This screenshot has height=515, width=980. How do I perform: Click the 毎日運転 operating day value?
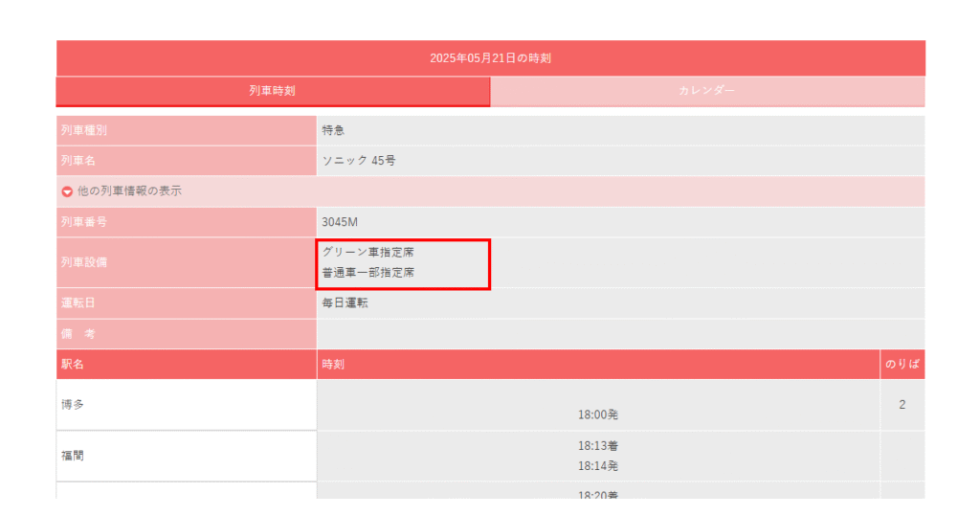(345, 303)
